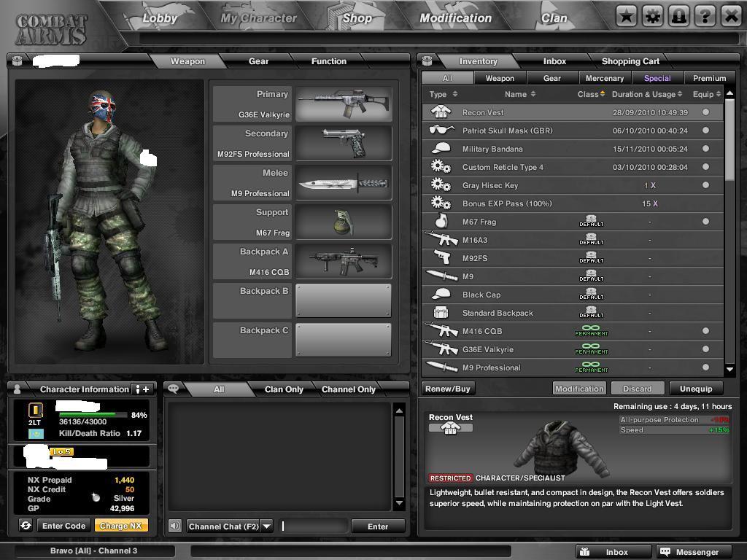This screenshot has width=747, height=560.
Task: Click Bonus EXP Pass gears icon
Action: [441, 203]
